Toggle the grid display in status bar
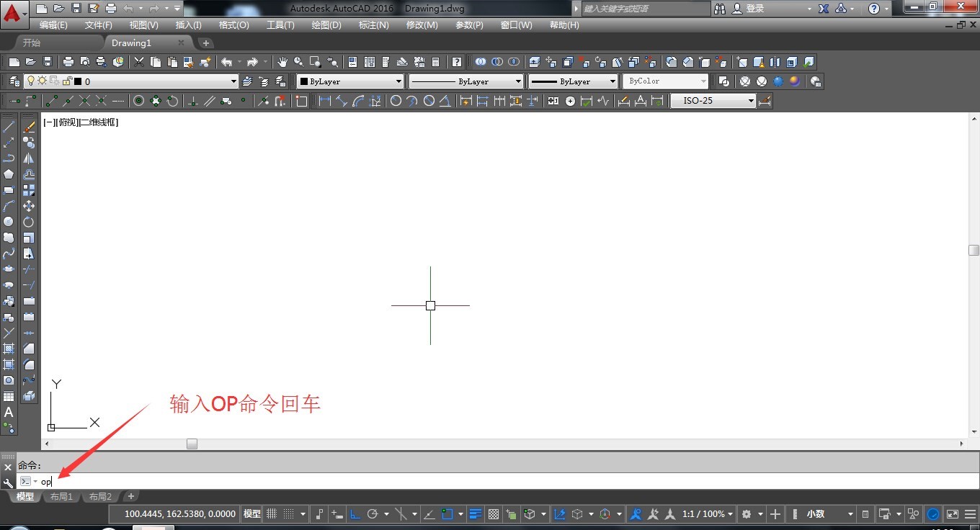This screenshot has width=980, height=530. pos(272,514)
